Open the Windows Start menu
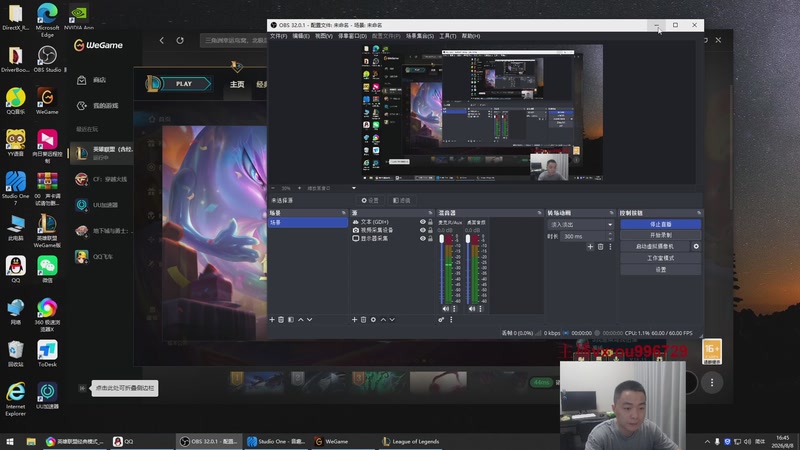 [x=10, y=441]
